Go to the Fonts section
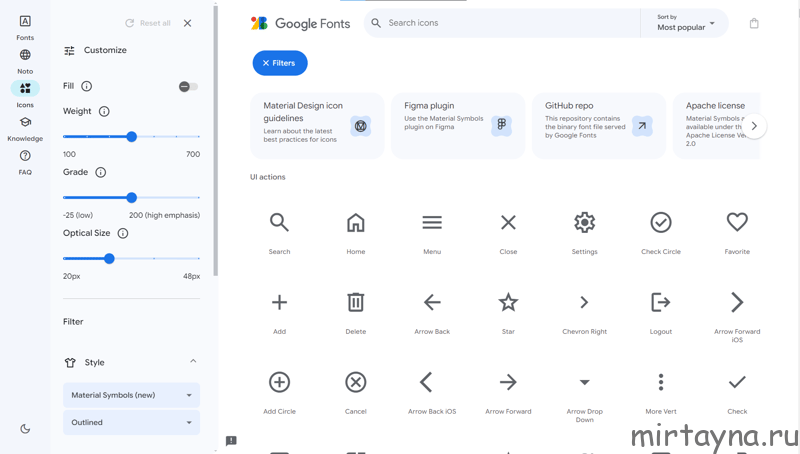 click(25, 27)
